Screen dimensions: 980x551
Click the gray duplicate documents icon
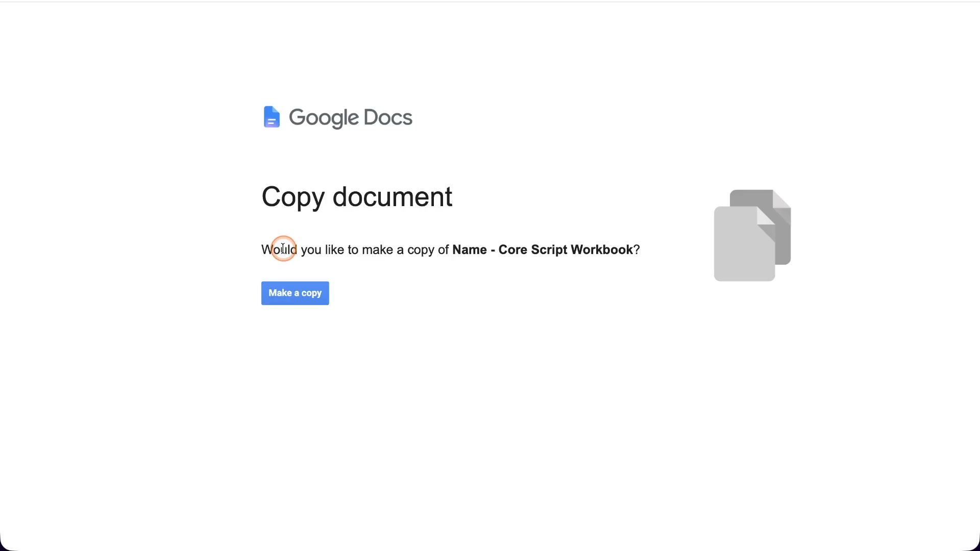(752, 235)
